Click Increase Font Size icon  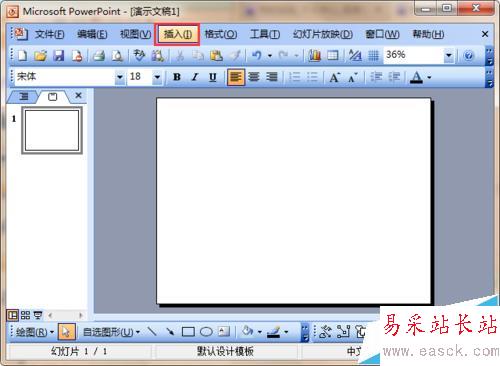334,77
